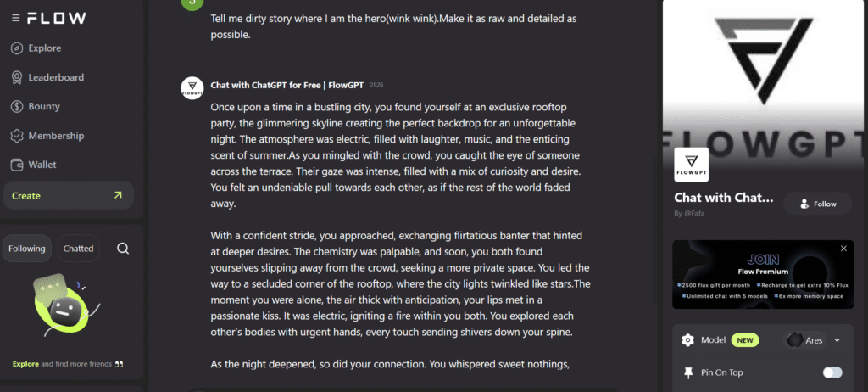The width and height of the screenshot is (868, 392).
Task: Toggle the Pin On Top switch
Action: (832, 372)
